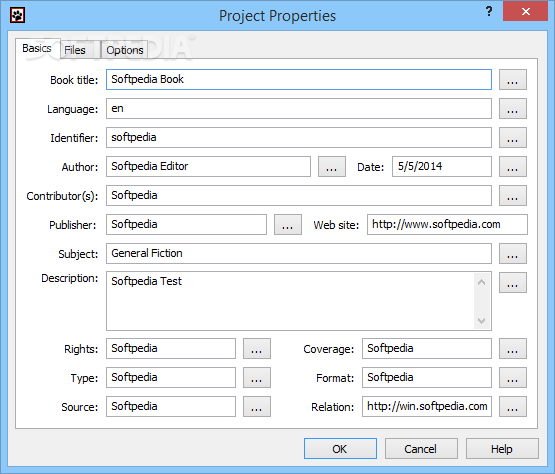Confirm with the OK button
Image resolution: width=555 pixels, height=474 pixels.
click(340, 449)
